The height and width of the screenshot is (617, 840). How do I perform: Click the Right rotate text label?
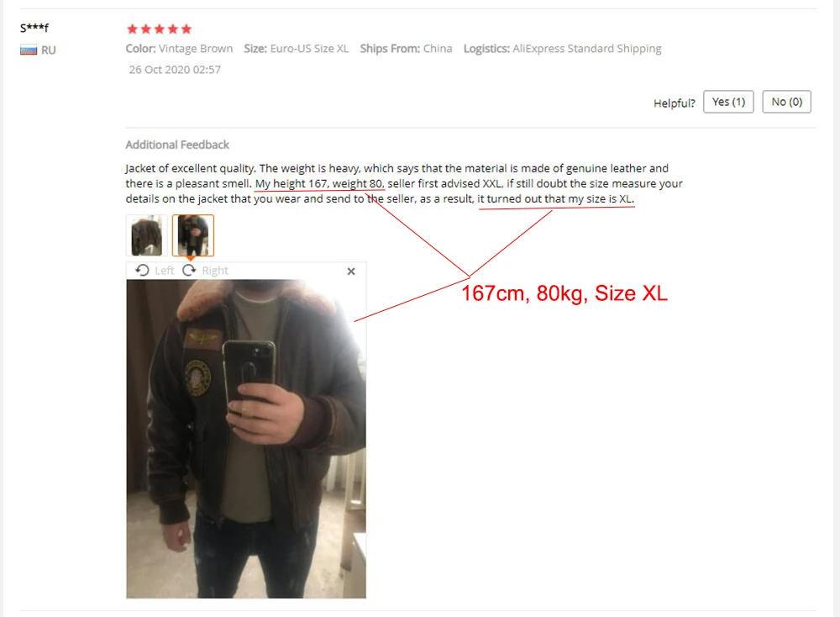(215, 270)
